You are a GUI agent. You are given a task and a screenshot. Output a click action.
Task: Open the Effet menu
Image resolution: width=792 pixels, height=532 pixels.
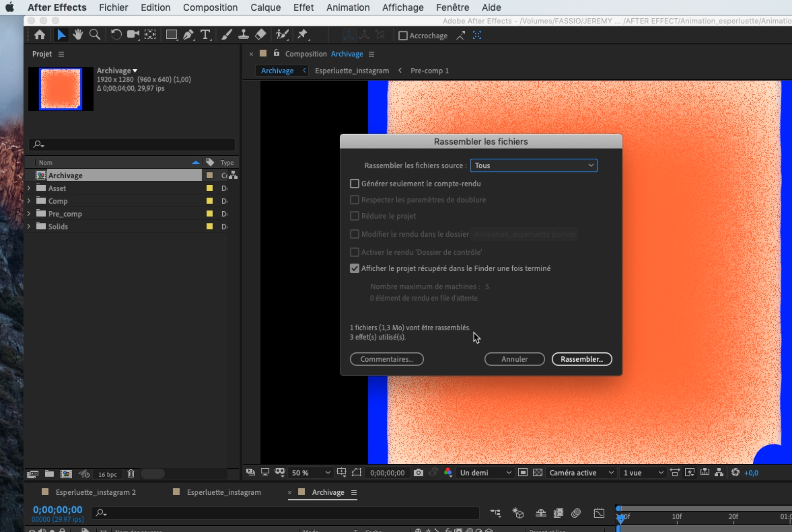[303, 7]
